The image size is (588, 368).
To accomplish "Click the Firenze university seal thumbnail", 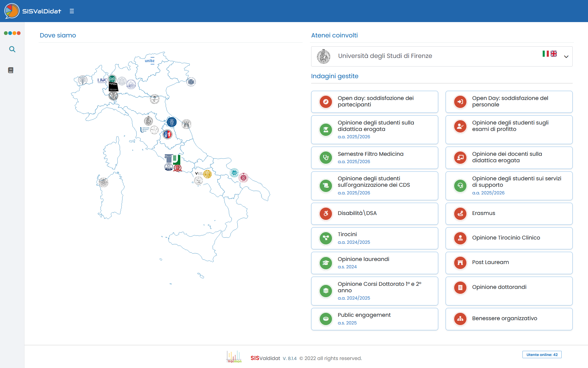I will [323, 56].
